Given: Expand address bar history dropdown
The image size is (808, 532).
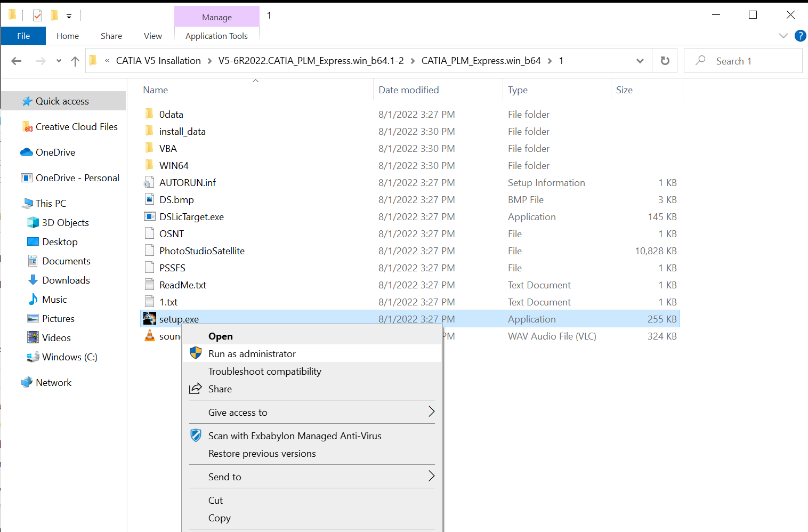Looking at the screenshot, I should click(x=640, y=61).
